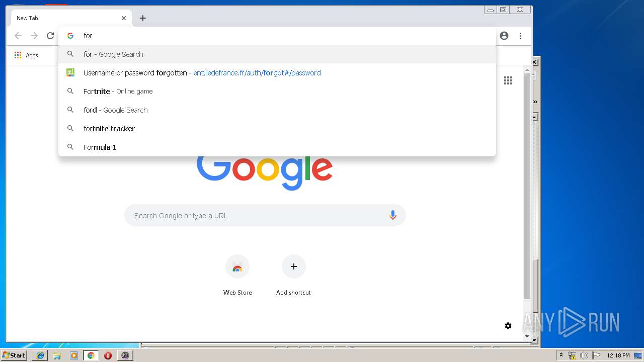Open the volume speaker tray icon
Viewport: 644px width, 362px height.
tap(584, 355)
